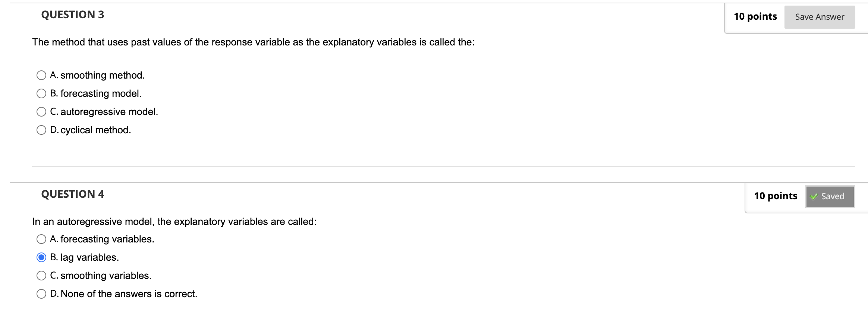Choose option C smoothing variables

pyautogui.click(x=41, y=276)
